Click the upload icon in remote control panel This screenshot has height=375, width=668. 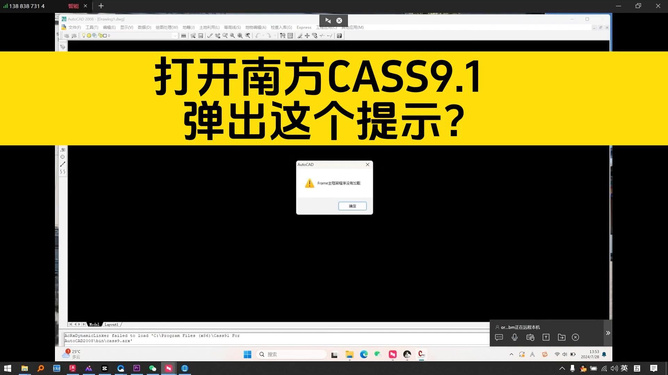point(546,337)
